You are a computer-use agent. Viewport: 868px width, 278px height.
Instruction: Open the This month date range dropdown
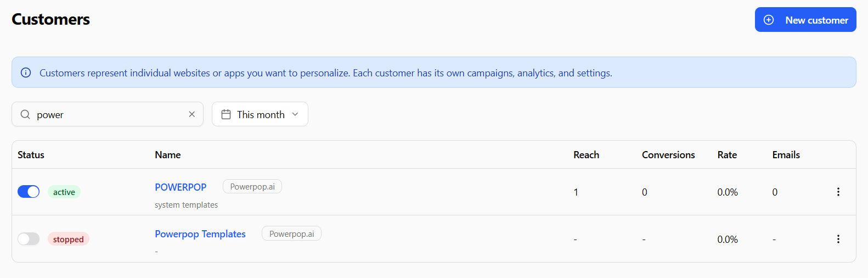260,114
